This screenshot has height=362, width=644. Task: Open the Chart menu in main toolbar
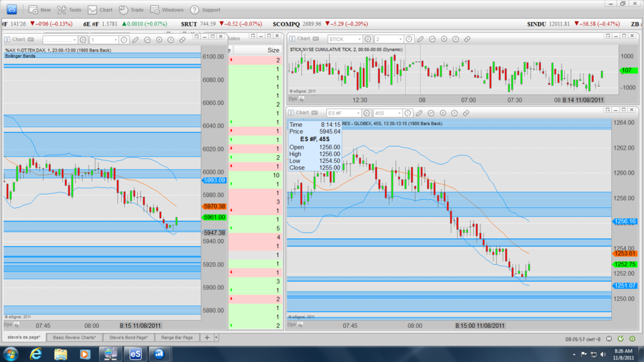click(100, 10)
